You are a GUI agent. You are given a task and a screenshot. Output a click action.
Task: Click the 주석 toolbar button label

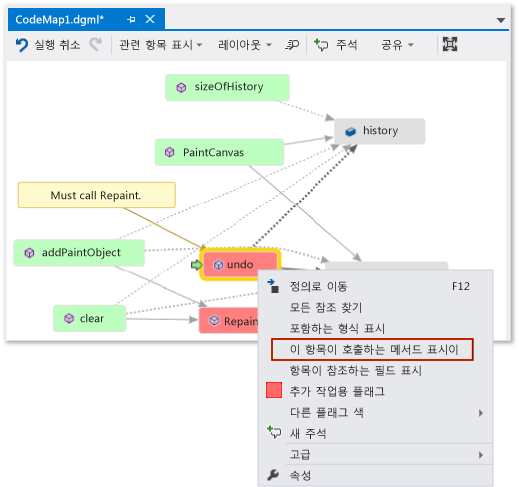[346, 45]
